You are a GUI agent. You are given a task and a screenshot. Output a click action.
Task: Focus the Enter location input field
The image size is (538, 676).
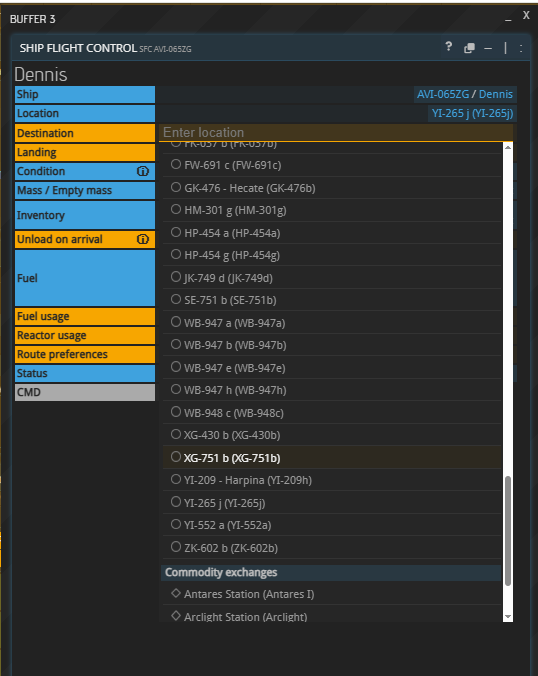[336, 132]
